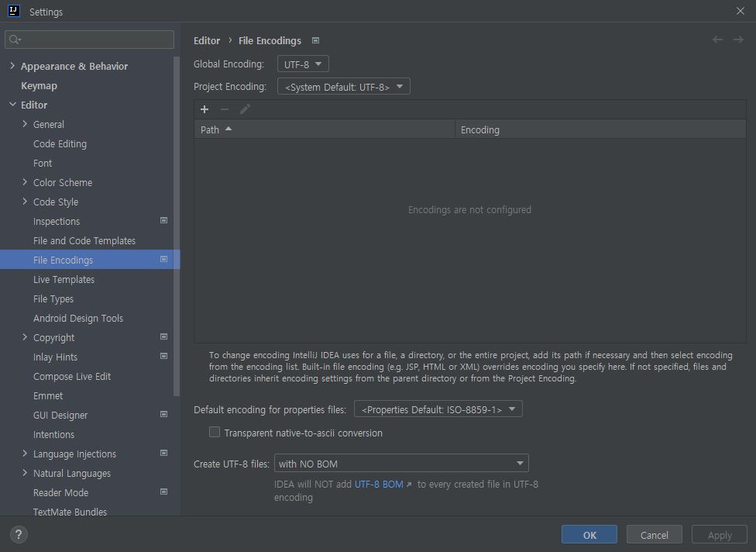Image resolution: width=756 pixels, height=552 pixels.
Task: Open the Project Encoding dropdown
Action: (343, 86)
